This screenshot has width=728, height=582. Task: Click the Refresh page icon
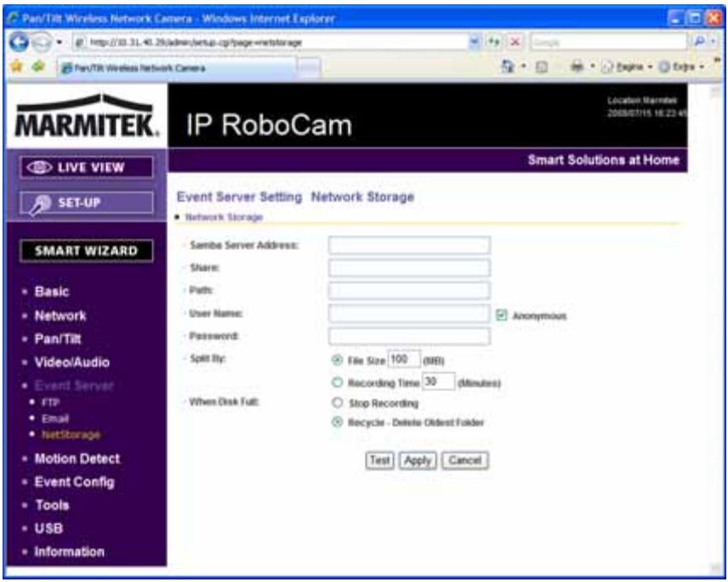[x=494, y=42]
